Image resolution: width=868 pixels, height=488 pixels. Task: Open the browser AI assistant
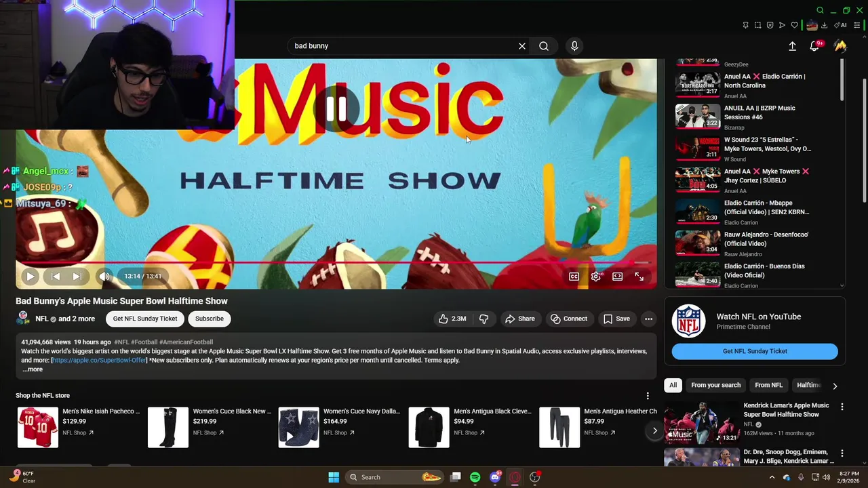[840, 25]
